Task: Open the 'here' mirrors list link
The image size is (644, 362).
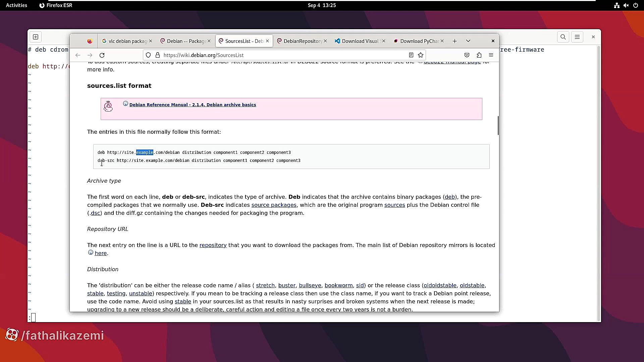Action: point(101,253)
